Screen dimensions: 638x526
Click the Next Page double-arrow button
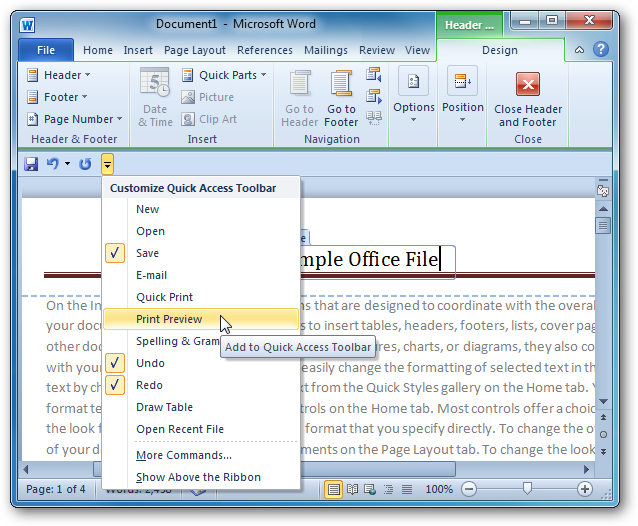(603, 452)
